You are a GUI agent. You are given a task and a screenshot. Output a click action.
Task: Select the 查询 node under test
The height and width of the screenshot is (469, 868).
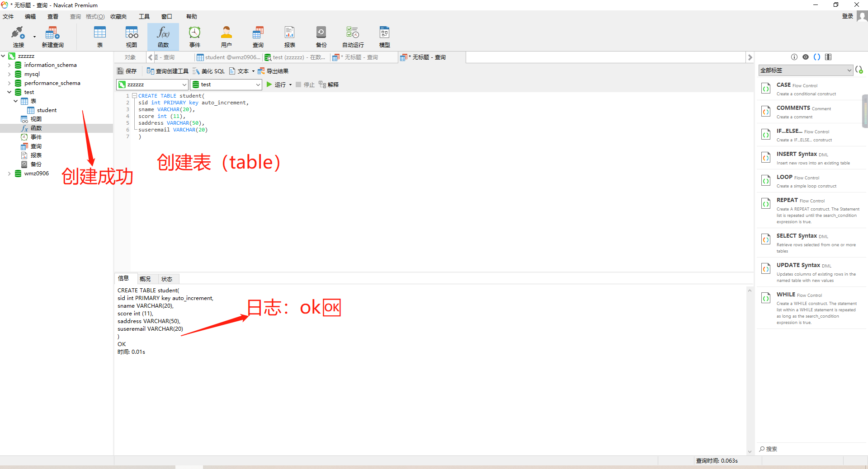click(x=31, y=146)
